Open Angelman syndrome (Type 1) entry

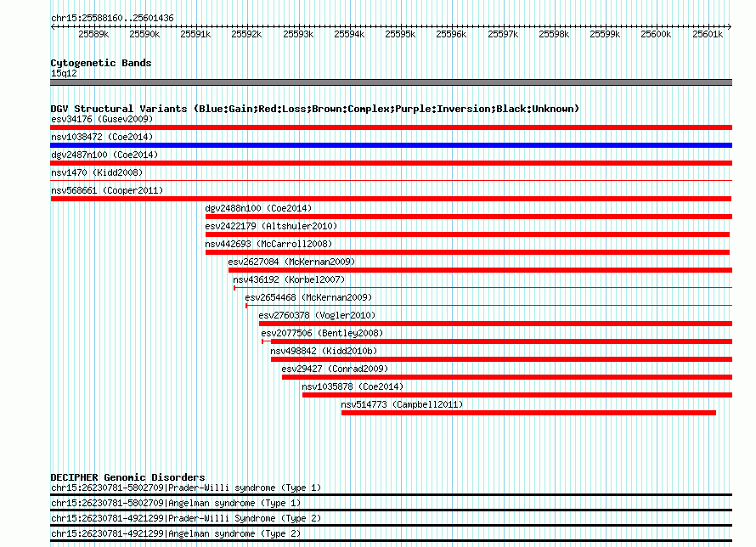point(176,503)
